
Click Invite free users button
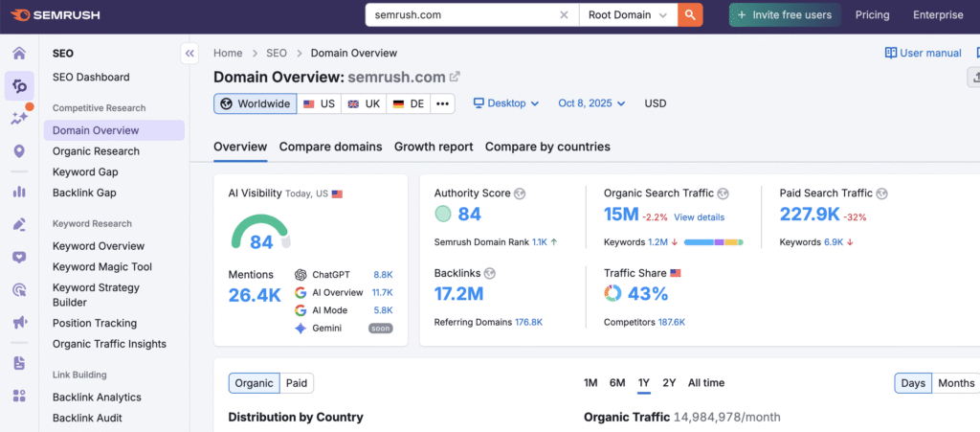(784, 15)
